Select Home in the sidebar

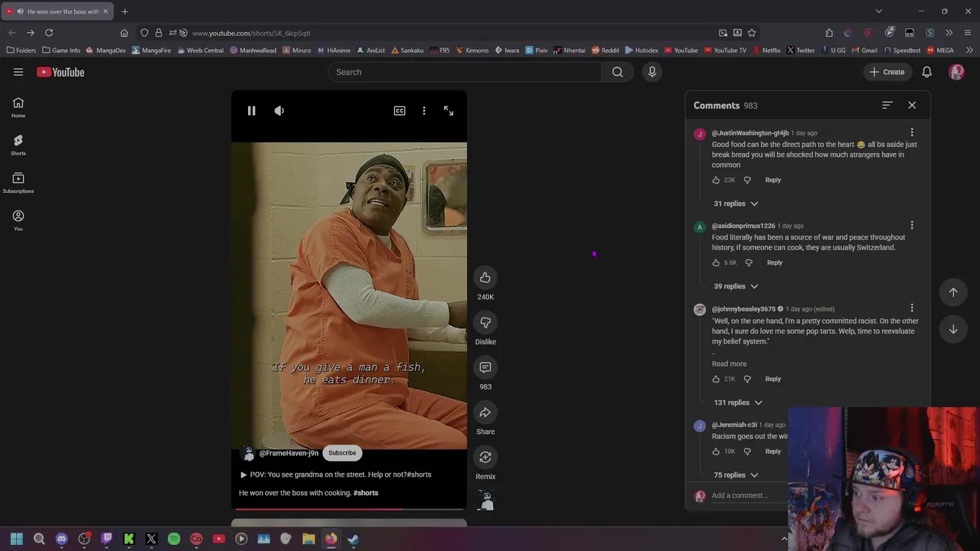tap(18, 108)
